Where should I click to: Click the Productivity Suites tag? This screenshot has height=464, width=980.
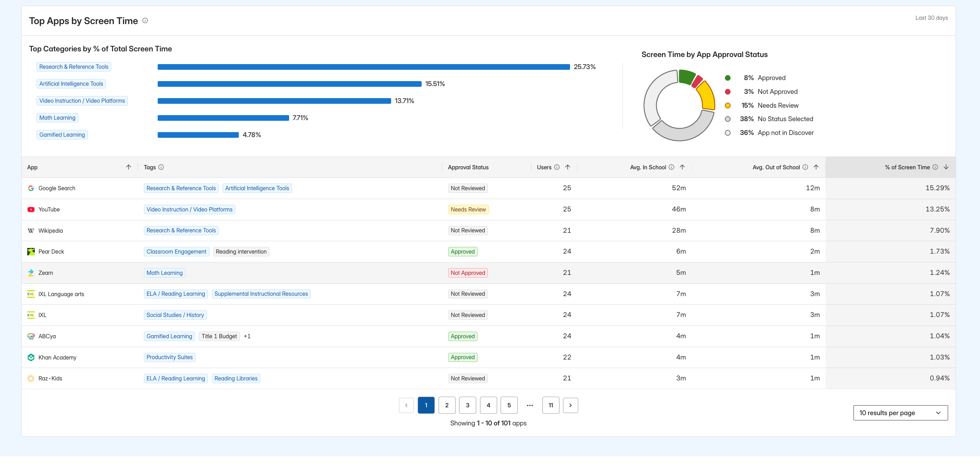coord(170,357)
